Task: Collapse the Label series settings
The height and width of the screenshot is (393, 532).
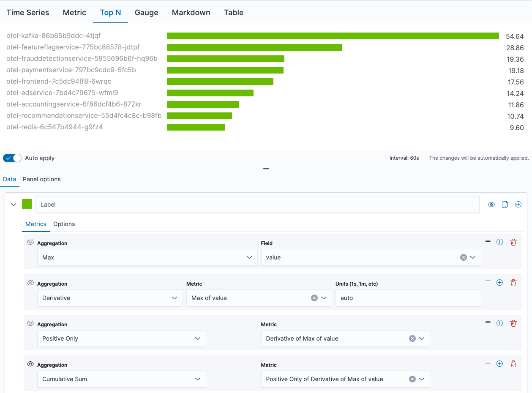Action: tap(13, 204)
